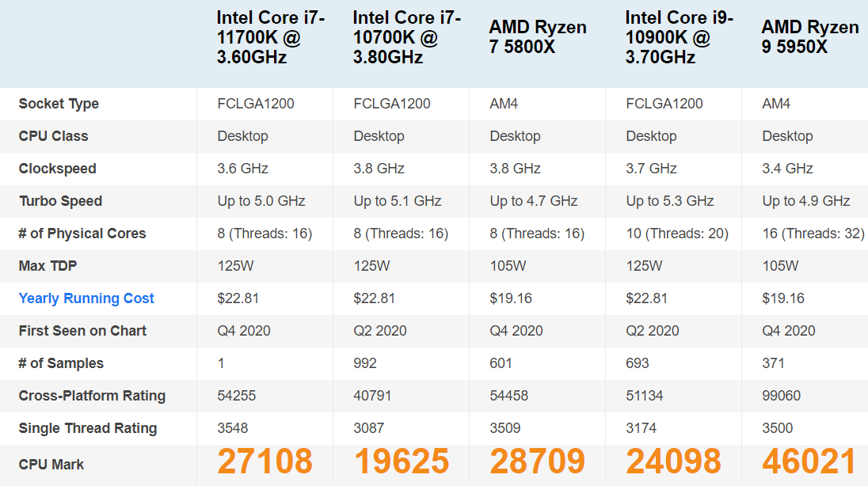Image resolution: width=868 pixels, height=486 pixels.
Task: Click the Intel Core i9-10900K column header
Action: coord(680,37)
